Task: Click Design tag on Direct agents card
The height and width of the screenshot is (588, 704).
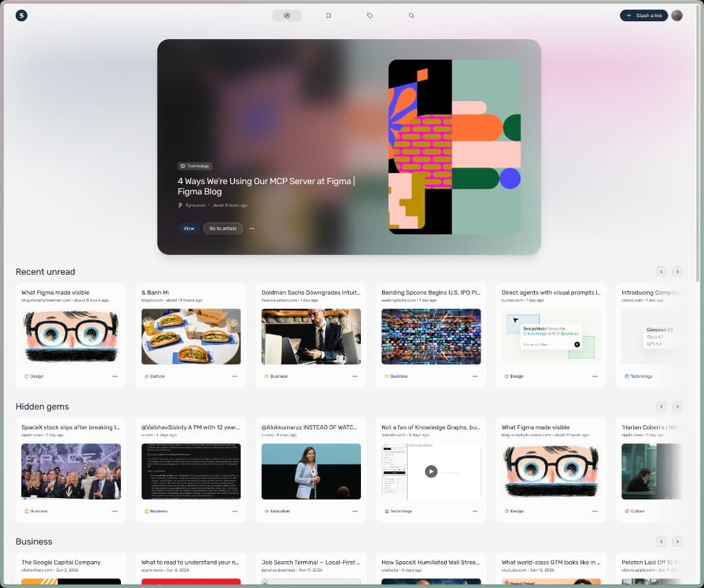Action: click(x=514, y=376)
